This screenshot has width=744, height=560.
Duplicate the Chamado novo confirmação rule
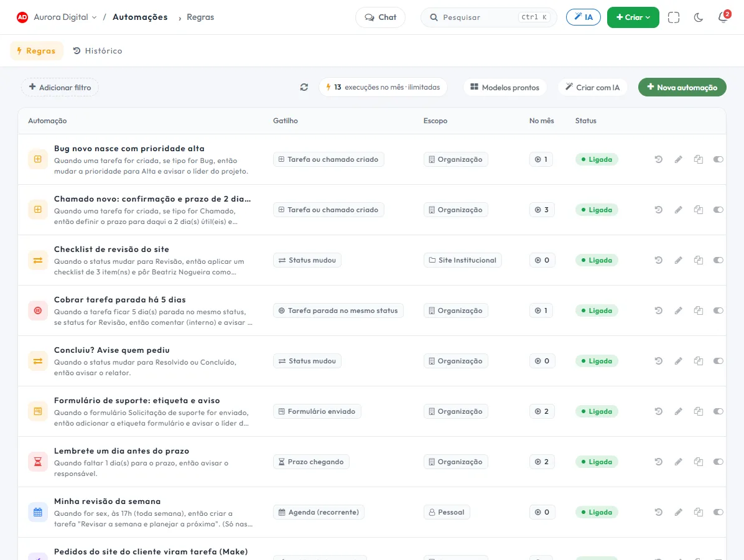(699, 210)
